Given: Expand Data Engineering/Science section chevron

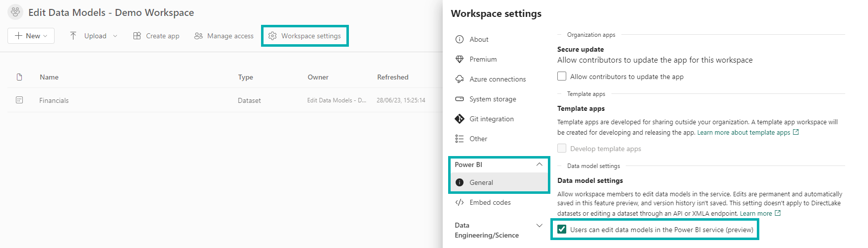Looking at the screenshot, I should [x=539, y=225].
